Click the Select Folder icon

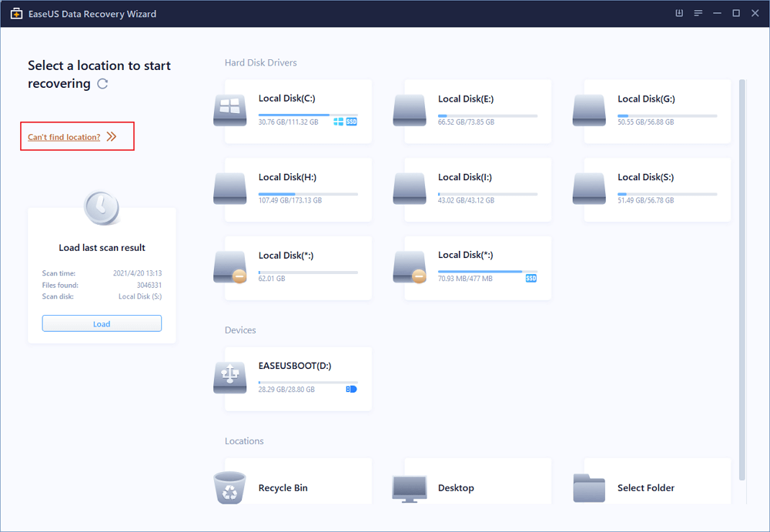tap(589, 488)
